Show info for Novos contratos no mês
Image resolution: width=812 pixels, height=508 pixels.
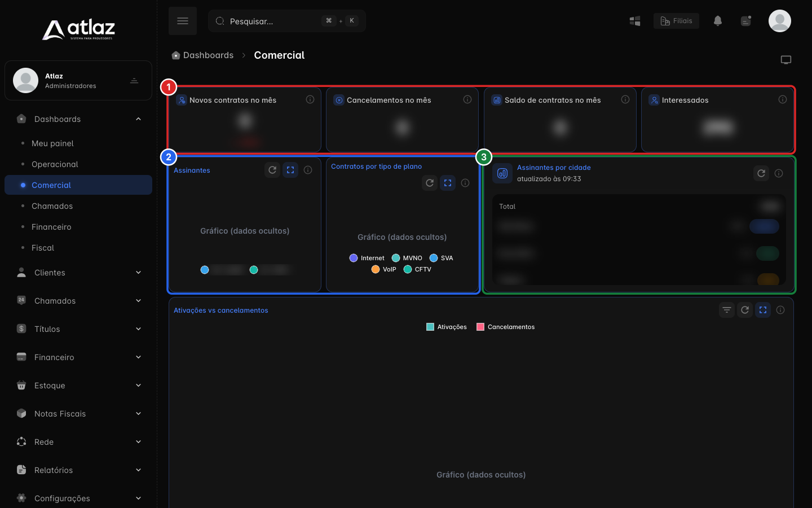point(310,99)
